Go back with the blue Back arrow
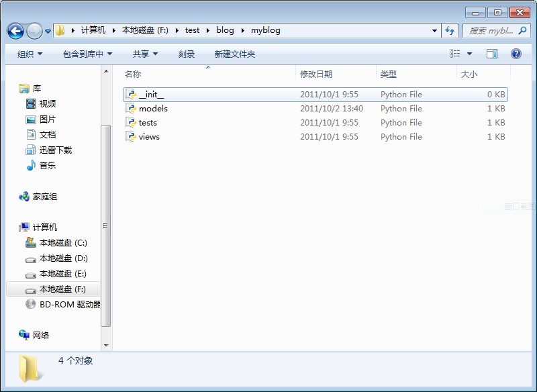 (x=15, y=31)
